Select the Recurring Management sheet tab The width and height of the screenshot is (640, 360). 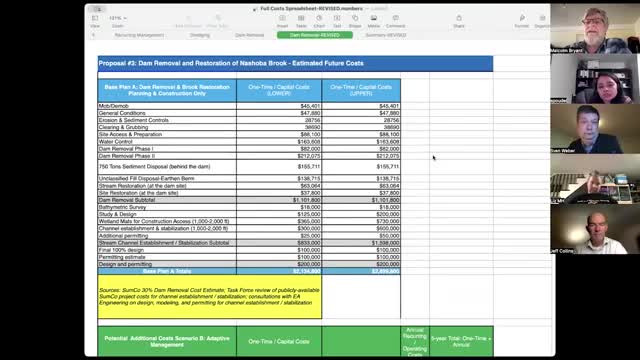point(139,35)
